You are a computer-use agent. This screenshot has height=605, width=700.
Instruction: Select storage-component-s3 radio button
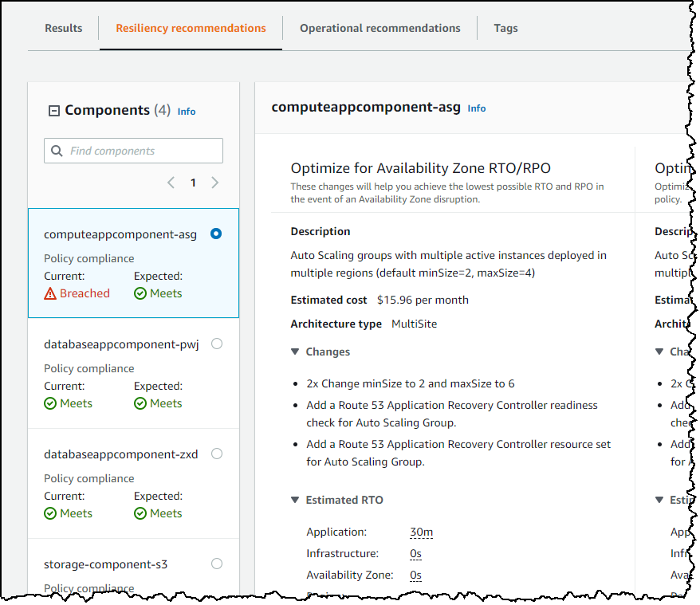[x=217, y=564]
